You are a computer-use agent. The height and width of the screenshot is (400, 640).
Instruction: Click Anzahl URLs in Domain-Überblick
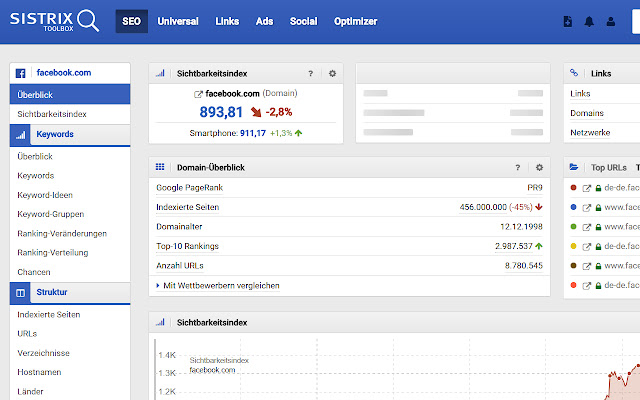point(180,266)
